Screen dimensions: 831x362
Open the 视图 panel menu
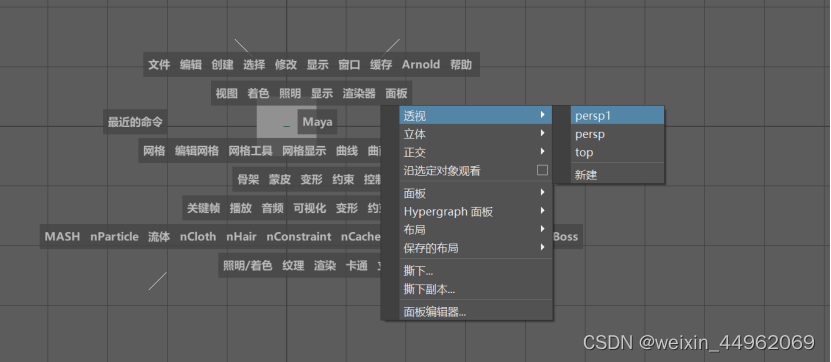[x=226, y=94]
